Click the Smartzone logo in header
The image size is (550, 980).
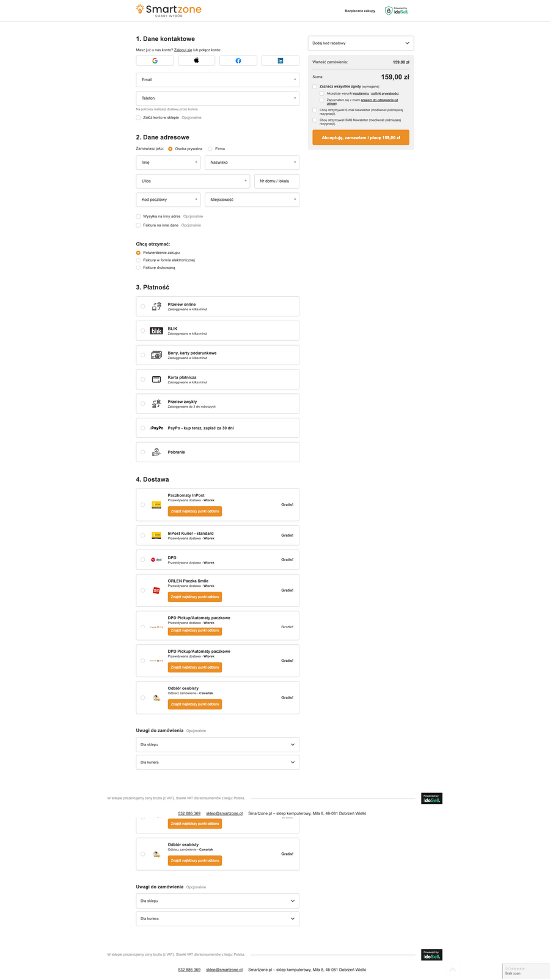click(x=169, y=10)
